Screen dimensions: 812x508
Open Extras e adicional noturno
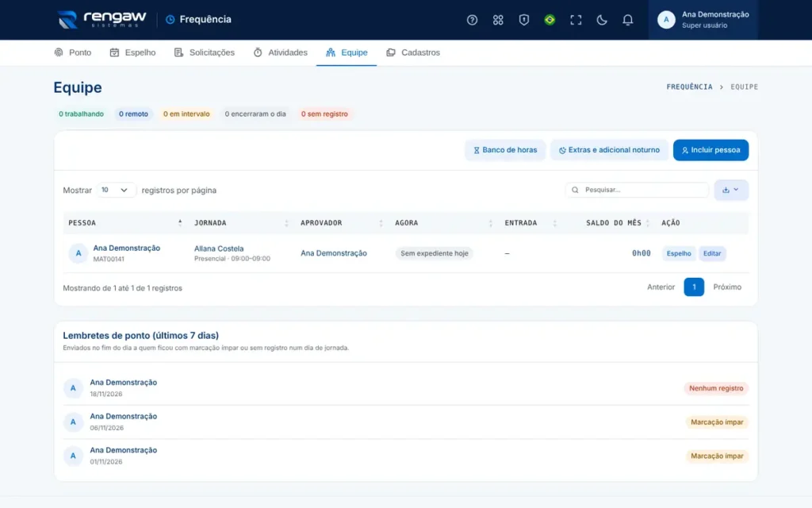tap(609, 150)
